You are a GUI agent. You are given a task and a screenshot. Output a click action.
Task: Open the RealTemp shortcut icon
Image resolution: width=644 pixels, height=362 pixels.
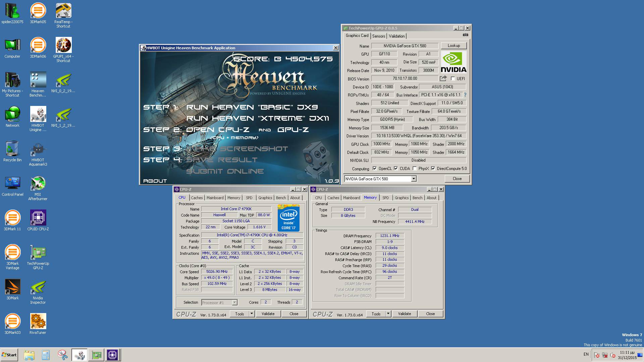[x=63, y=15]
